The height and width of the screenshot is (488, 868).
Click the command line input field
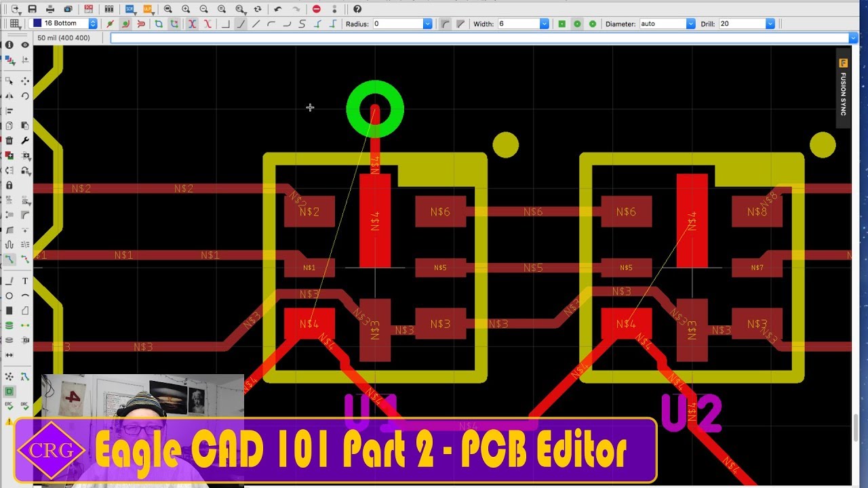click(479, 38)
